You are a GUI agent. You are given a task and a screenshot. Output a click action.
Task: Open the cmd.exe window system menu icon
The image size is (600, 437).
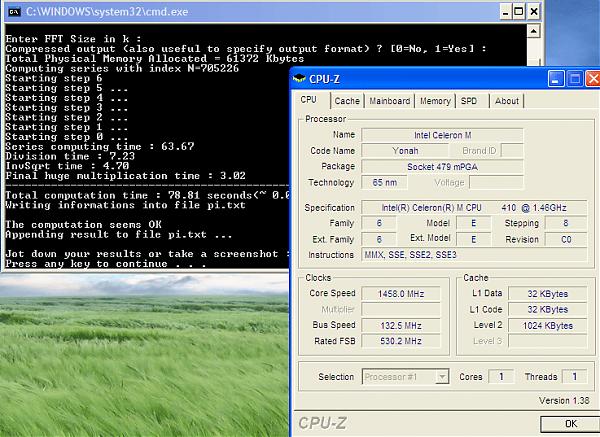14,12
